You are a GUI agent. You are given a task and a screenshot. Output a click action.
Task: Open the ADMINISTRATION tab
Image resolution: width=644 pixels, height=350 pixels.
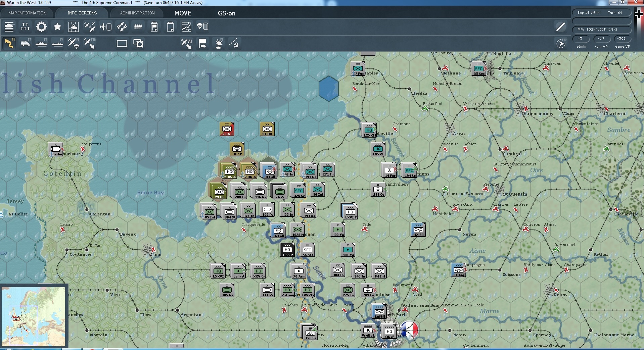pyautogui.click(x=137, y=13)
